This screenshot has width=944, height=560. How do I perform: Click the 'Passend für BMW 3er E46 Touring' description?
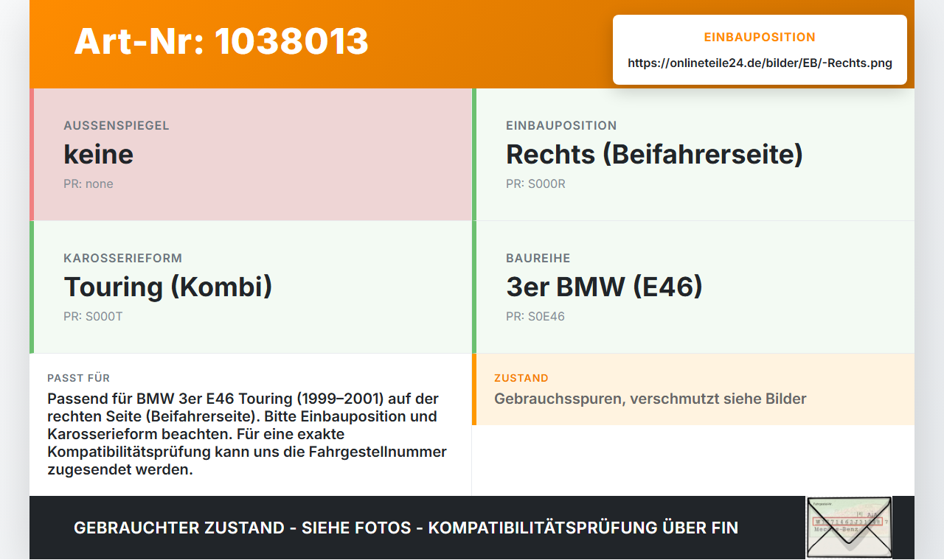pos(247,434)
